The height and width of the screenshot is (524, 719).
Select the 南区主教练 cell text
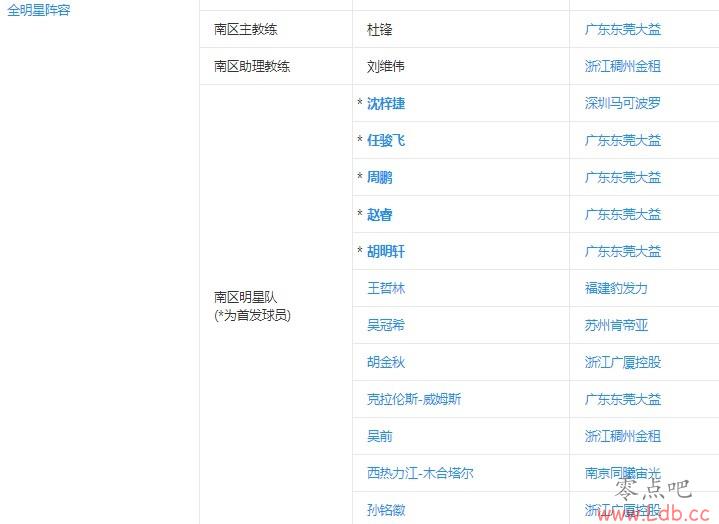[245, 30]
